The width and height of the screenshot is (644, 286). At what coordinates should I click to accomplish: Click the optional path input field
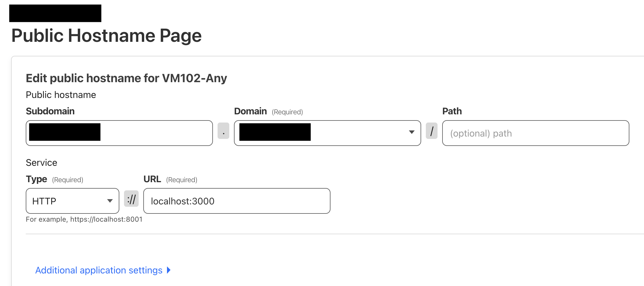click(535, 133)
